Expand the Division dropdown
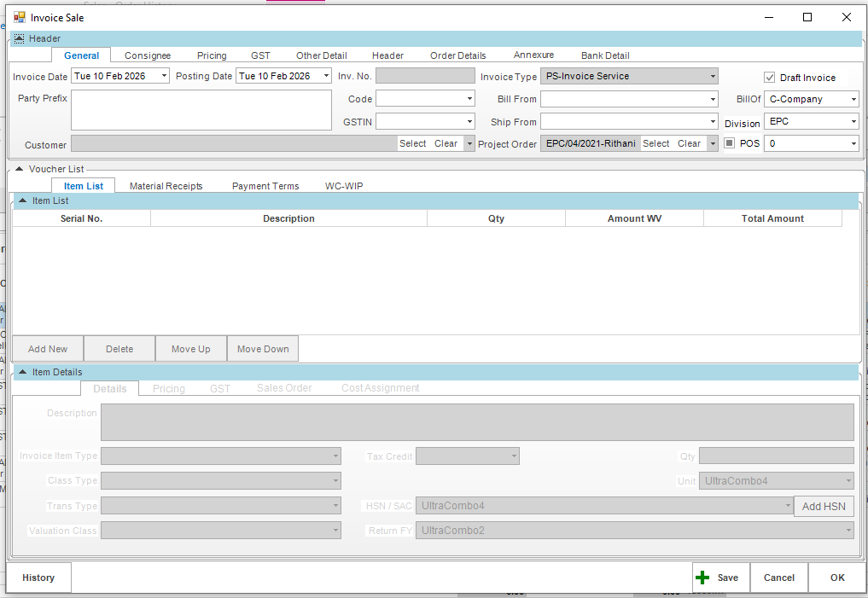The width and height of the screenshot is (868, 598). pyautogui.click(x=853, y=122)
